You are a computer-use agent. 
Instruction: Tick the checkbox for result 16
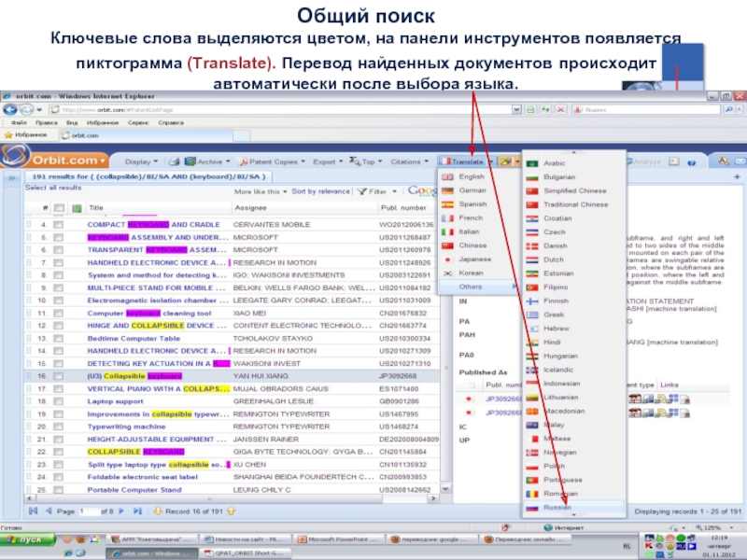[x=59, y=375]
